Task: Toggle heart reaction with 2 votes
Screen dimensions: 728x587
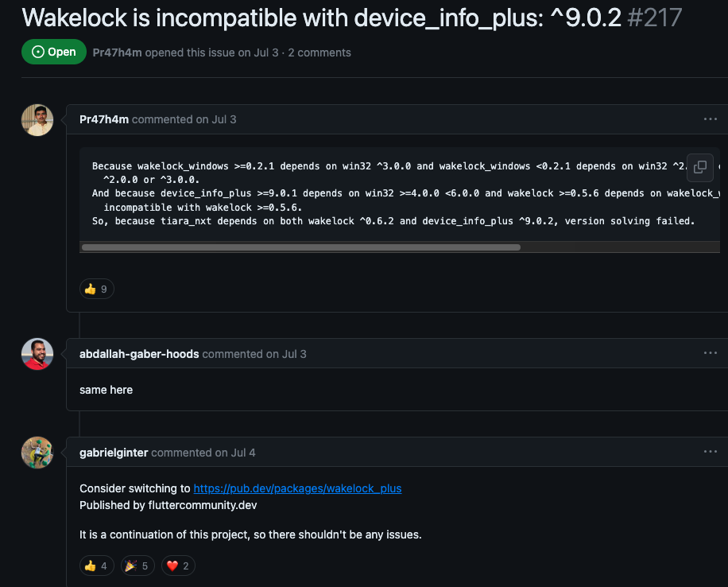Action: pyautogui.click(x=178, y=566)
